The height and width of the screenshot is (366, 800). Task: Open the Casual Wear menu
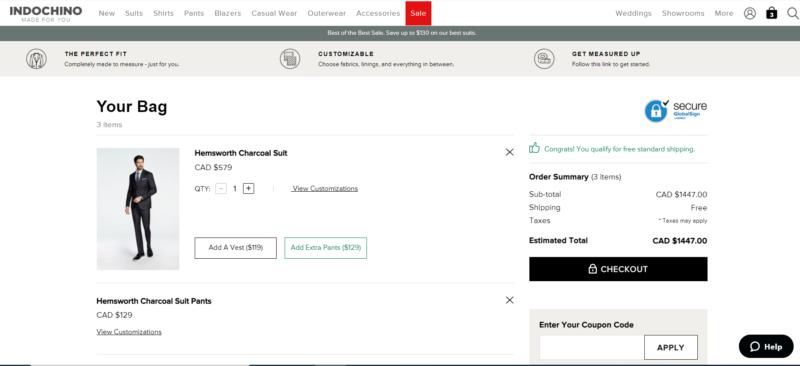point(274,13)
